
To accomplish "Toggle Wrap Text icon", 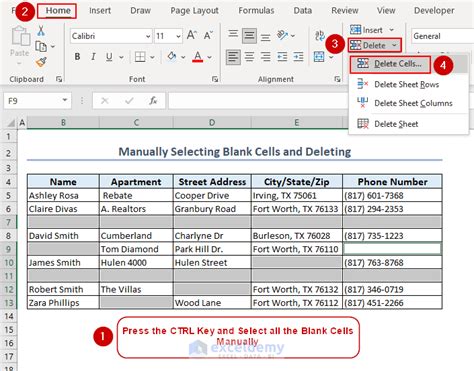I will (x=320, y=35).
